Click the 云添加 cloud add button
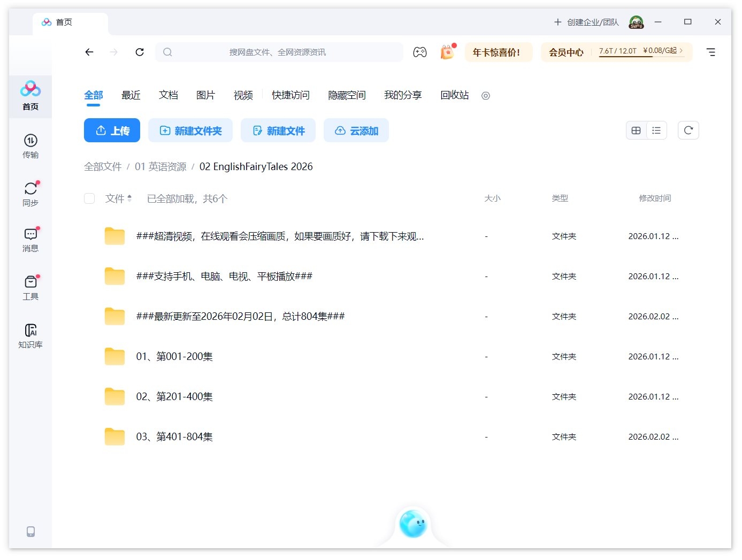This screenshot has height=560, width=742. pos(356,130)
